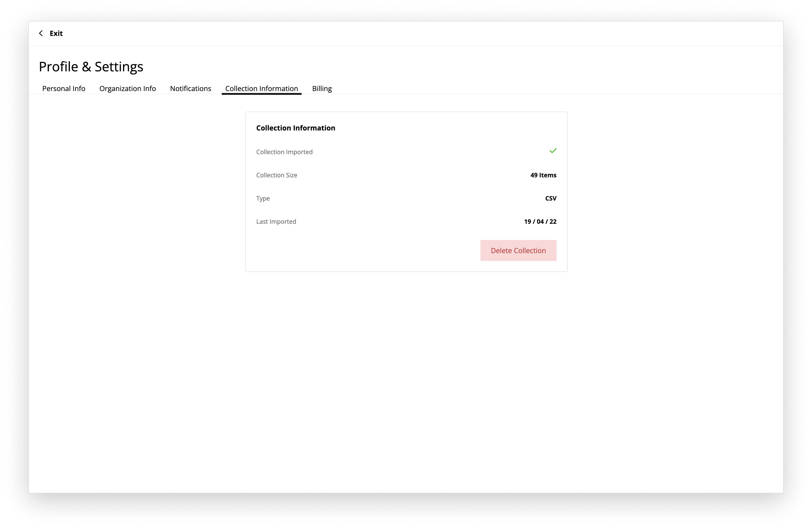Open the Personal Info tab
The height and width of the screenshot is (529, 812).
coord(64,88)
